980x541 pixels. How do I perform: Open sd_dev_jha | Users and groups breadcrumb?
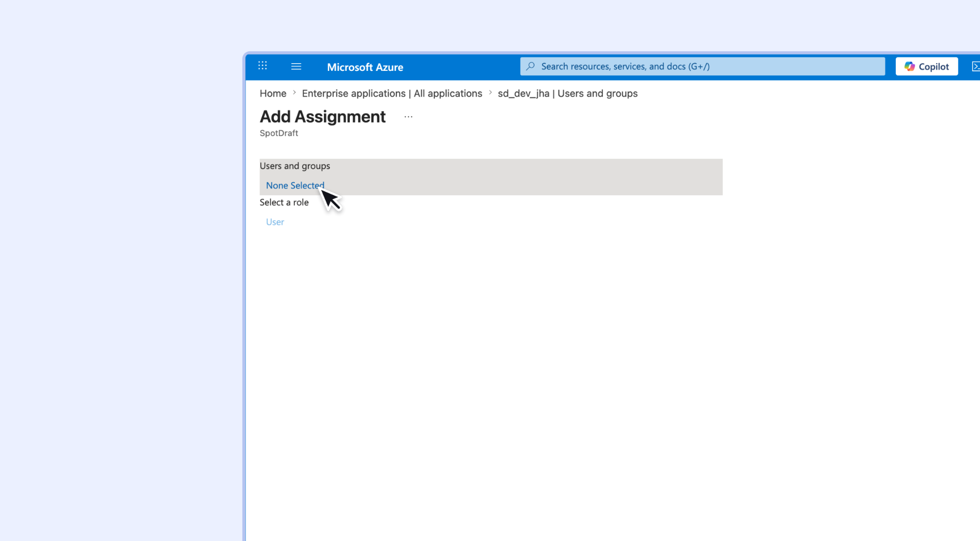(x=568, y=93)
